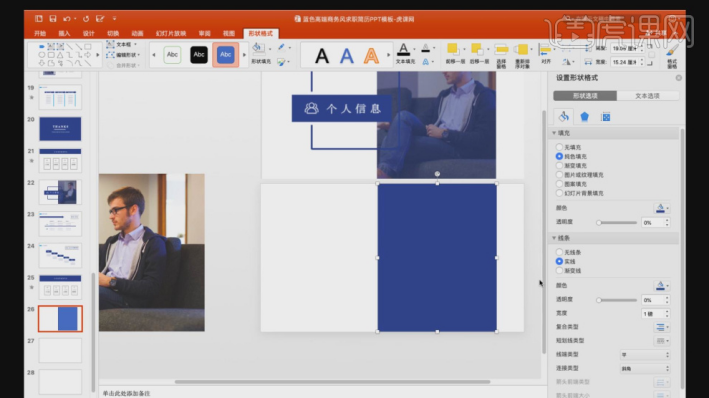Screen dimensions: 709x398
Task: Click the fill 透明度 slider
Action: click(x=617, y=223)
